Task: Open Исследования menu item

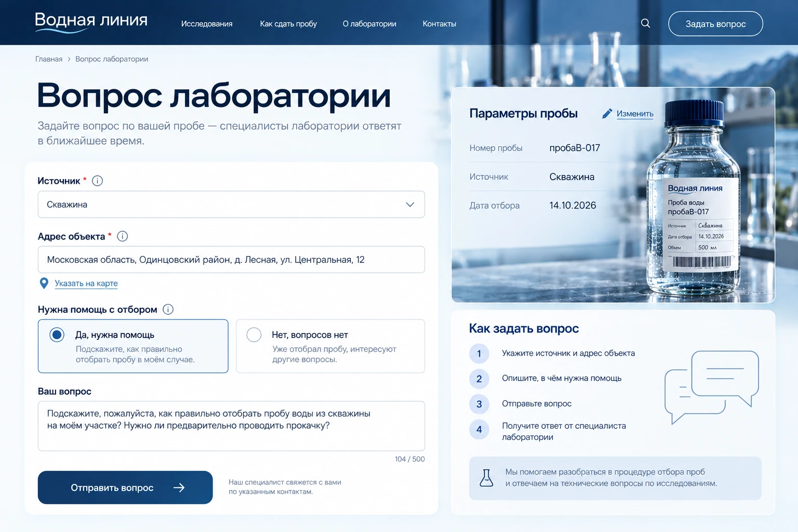Action: pos(207,24)
